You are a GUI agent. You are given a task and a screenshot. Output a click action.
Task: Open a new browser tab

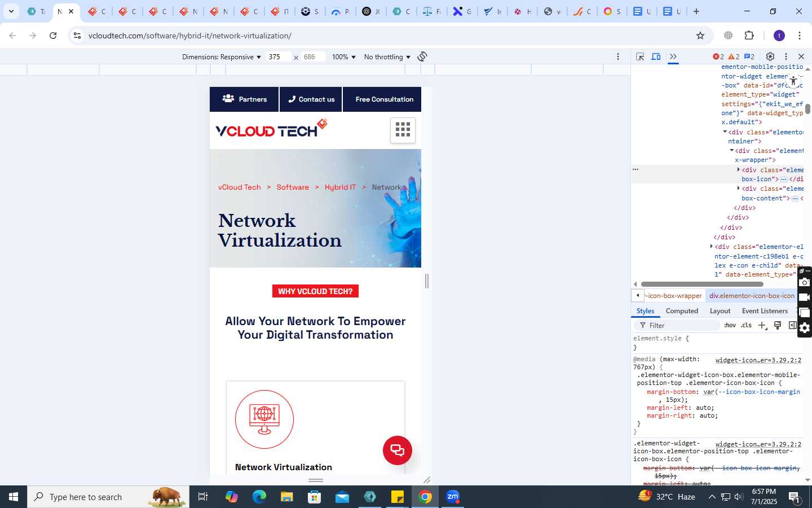coord(696,11)
